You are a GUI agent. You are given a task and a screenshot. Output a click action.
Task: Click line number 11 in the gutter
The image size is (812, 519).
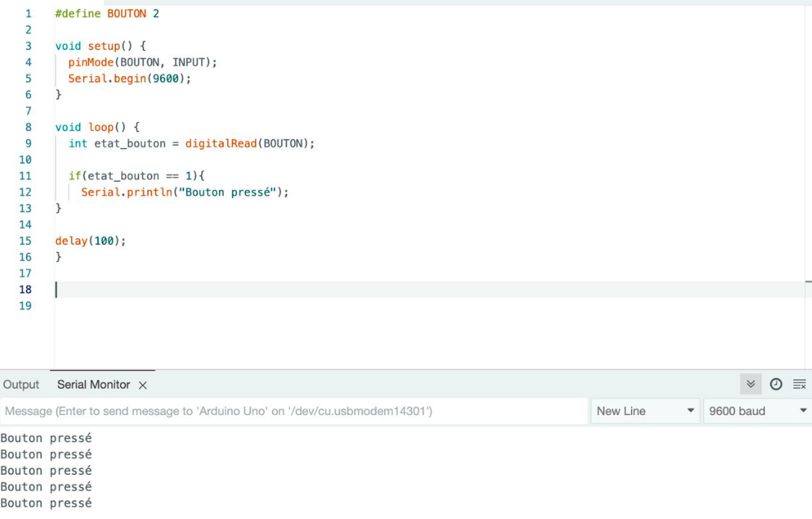[x=25, y=176]
